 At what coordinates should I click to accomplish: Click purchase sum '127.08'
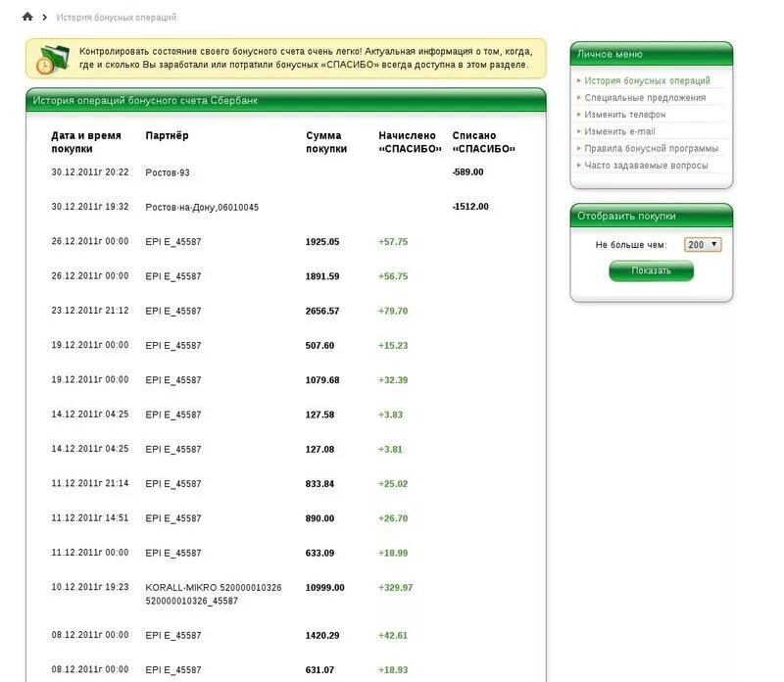[x=320, y=449]
